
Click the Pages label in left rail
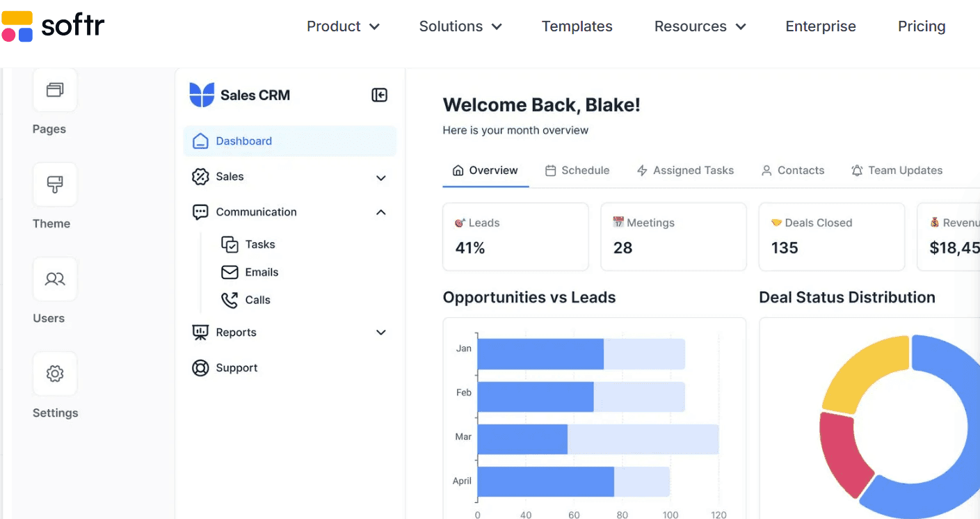49,129
